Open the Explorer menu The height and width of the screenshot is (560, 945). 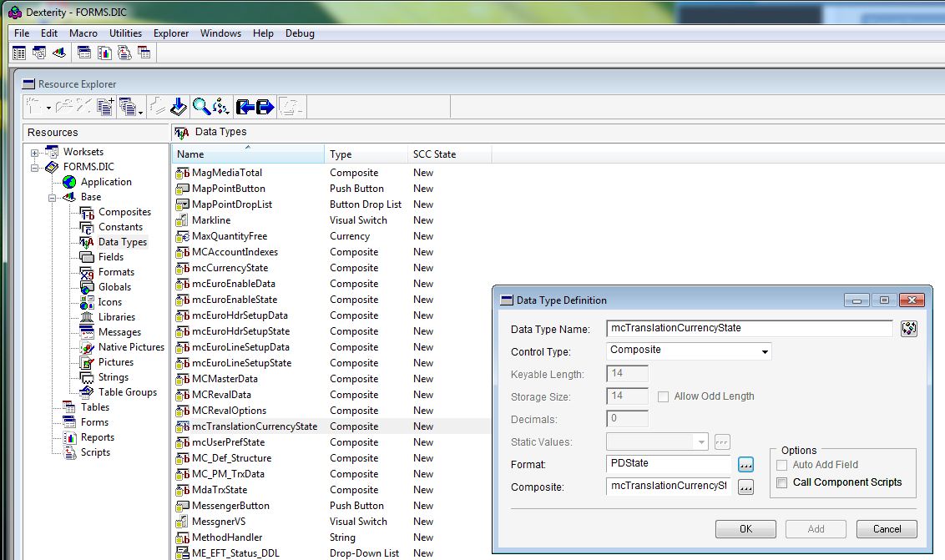tap(170, 33)
